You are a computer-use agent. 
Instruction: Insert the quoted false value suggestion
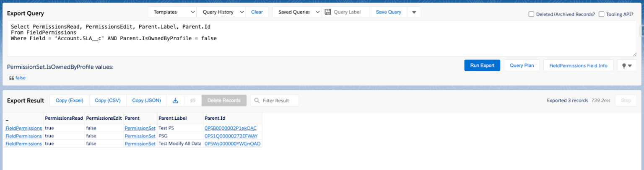(x=17, y=77)
